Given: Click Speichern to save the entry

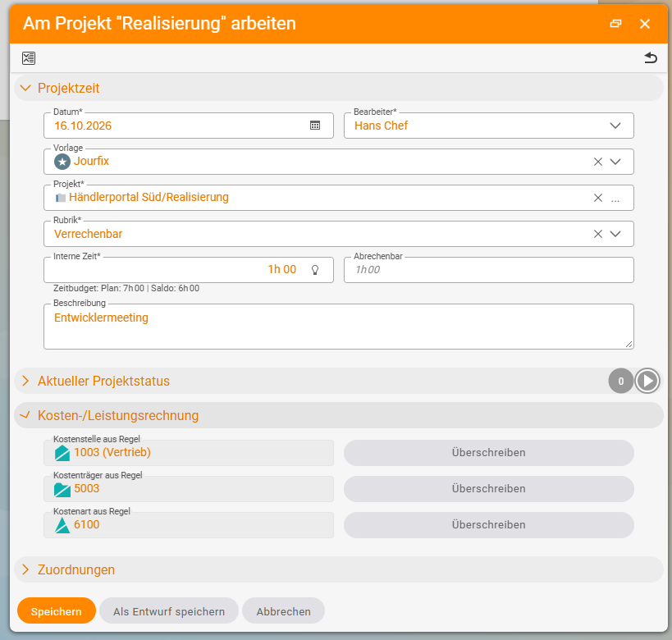Looking at the screenshot, I should 56,610.
